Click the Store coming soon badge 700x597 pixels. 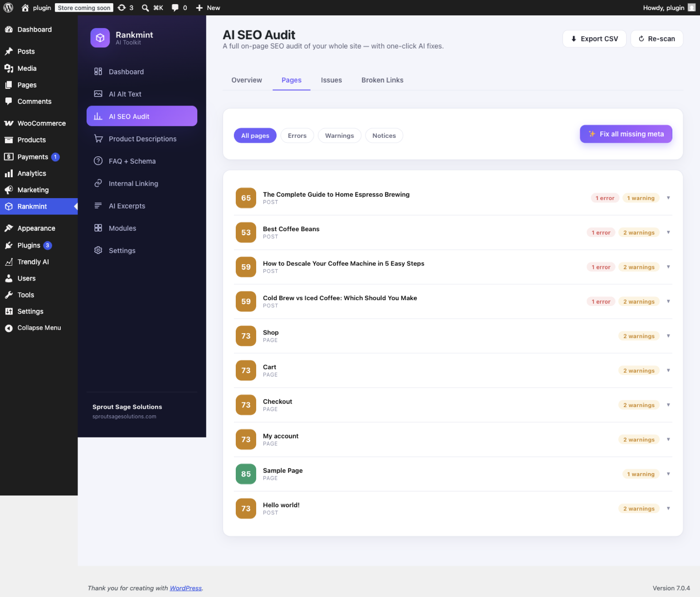(x=84, y=8)
